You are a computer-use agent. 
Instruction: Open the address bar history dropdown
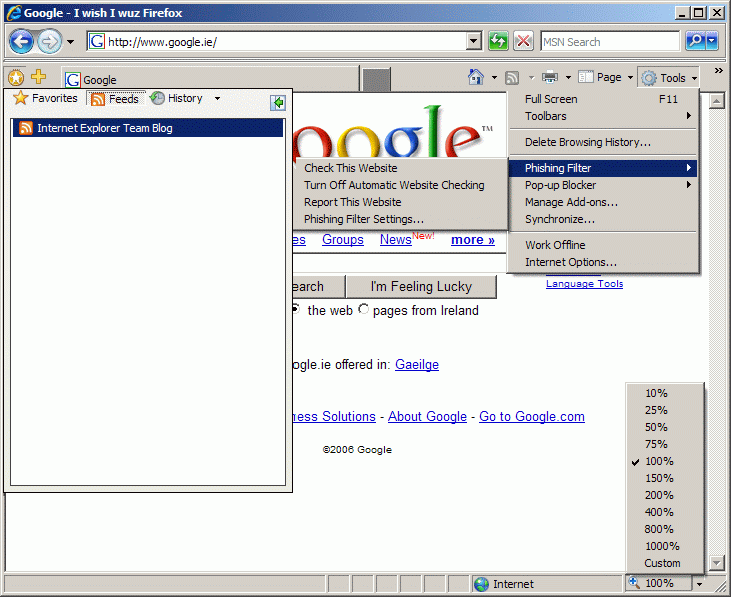pos(474,41)
